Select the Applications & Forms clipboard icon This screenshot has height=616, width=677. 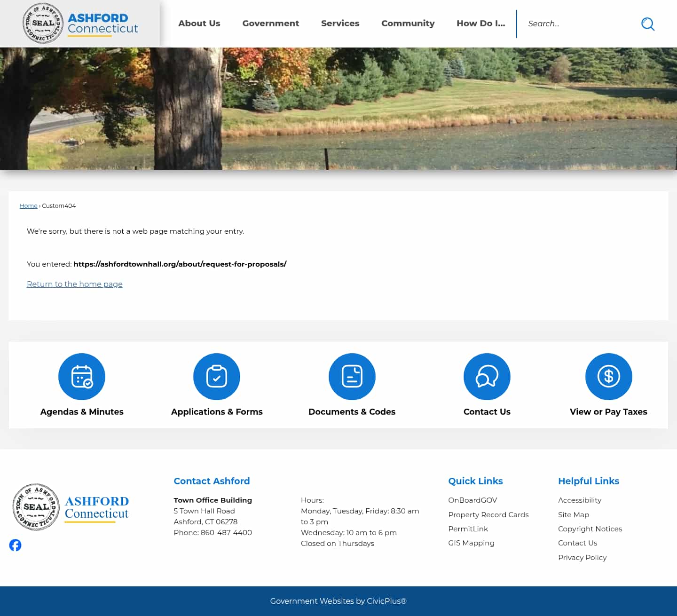[216, 376]
